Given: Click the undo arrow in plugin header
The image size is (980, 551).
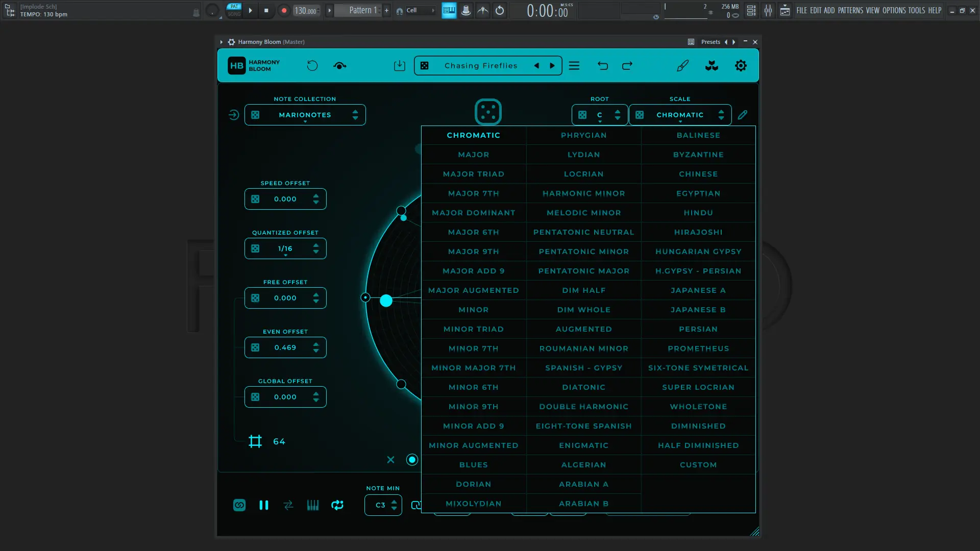Looking at the screenshot, I should click(x=602, y=66).
